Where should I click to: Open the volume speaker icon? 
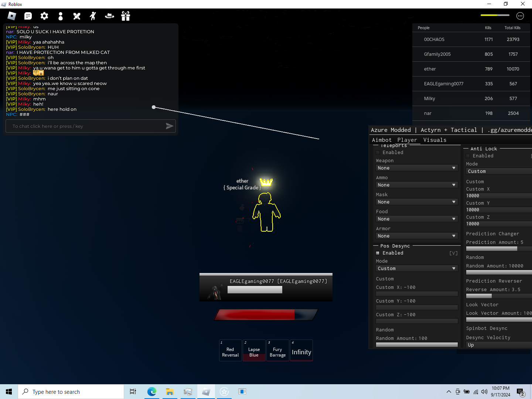pyautogui.click(x=484, y=392)
